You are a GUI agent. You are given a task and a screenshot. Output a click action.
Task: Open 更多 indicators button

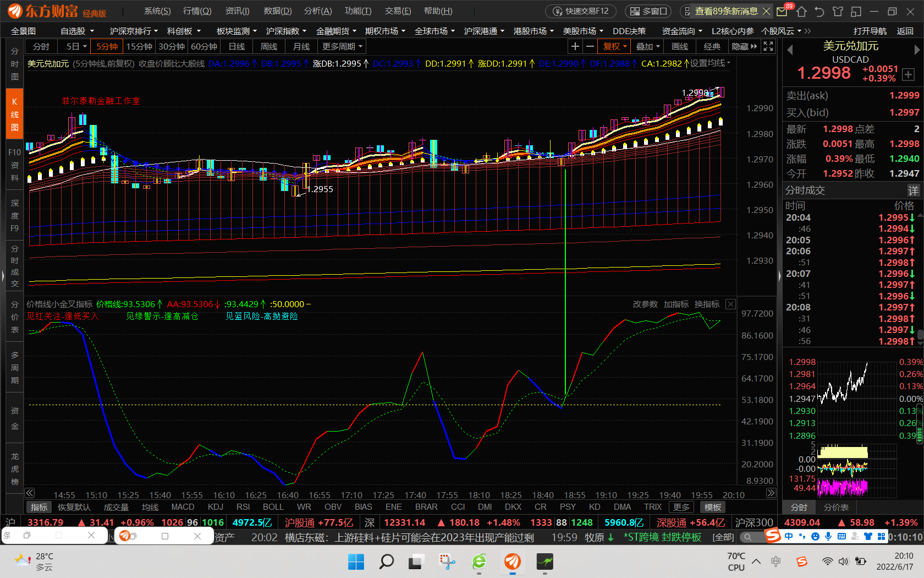[681, 507]
